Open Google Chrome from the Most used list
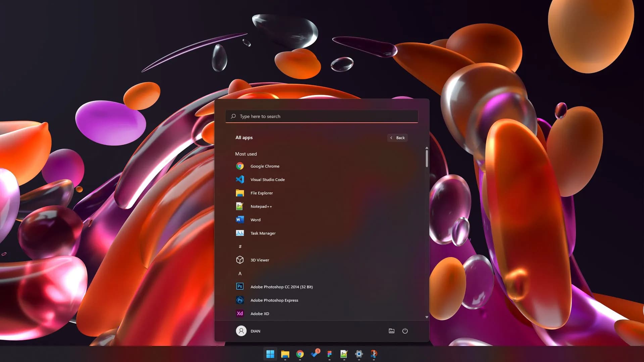644x362 pixels. [x=264, y=166]
